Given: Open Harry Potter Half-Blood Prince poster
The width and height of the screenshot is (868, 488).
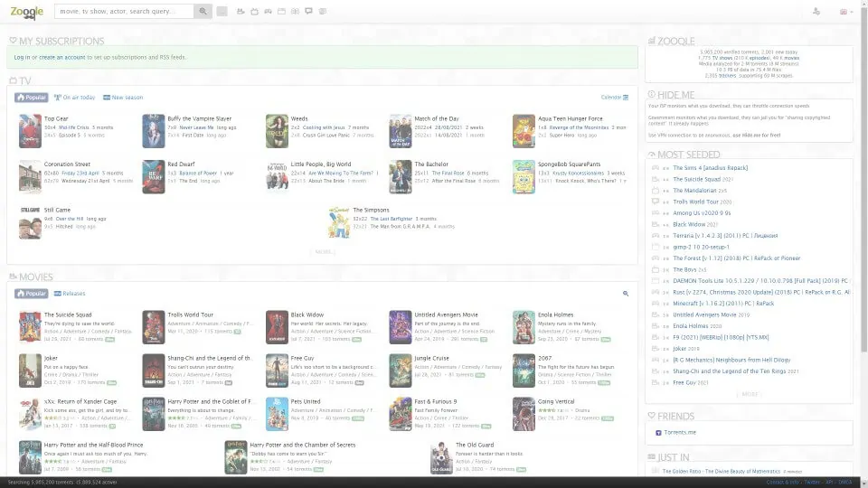Looking at the screenshot, I should [30, 457].
